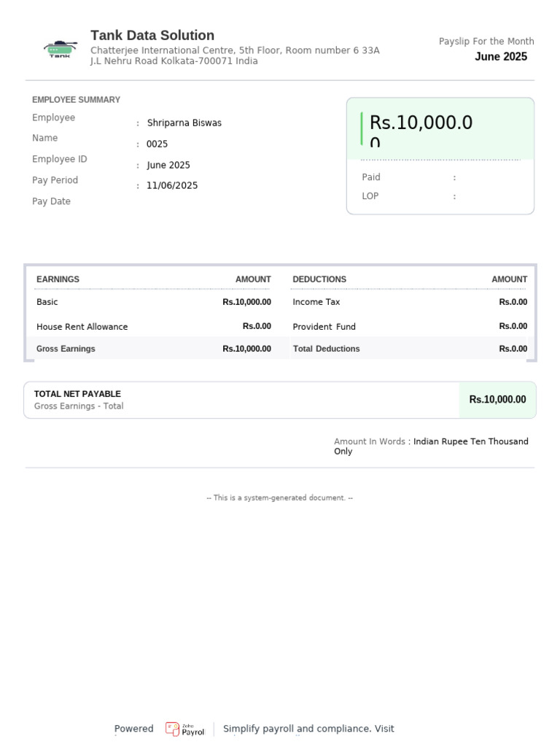
Task: Click the DEDUCTIONS column header
Action: (319, 279)
